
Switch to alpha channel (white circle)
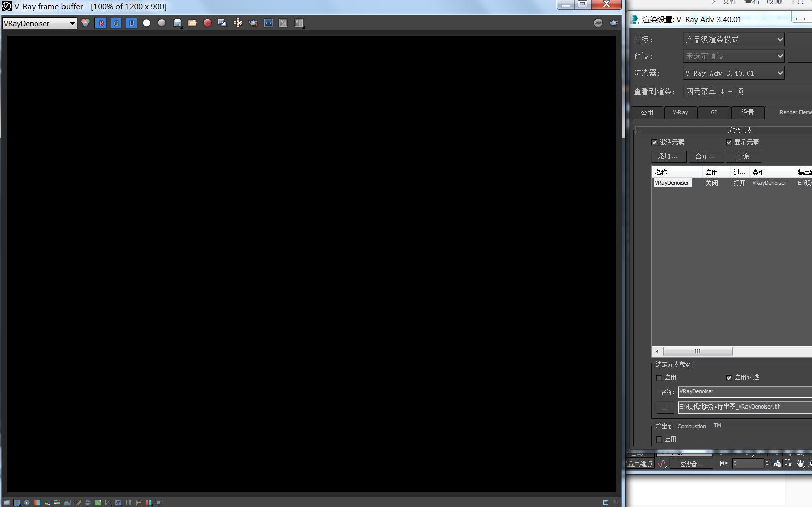point(146,23)
